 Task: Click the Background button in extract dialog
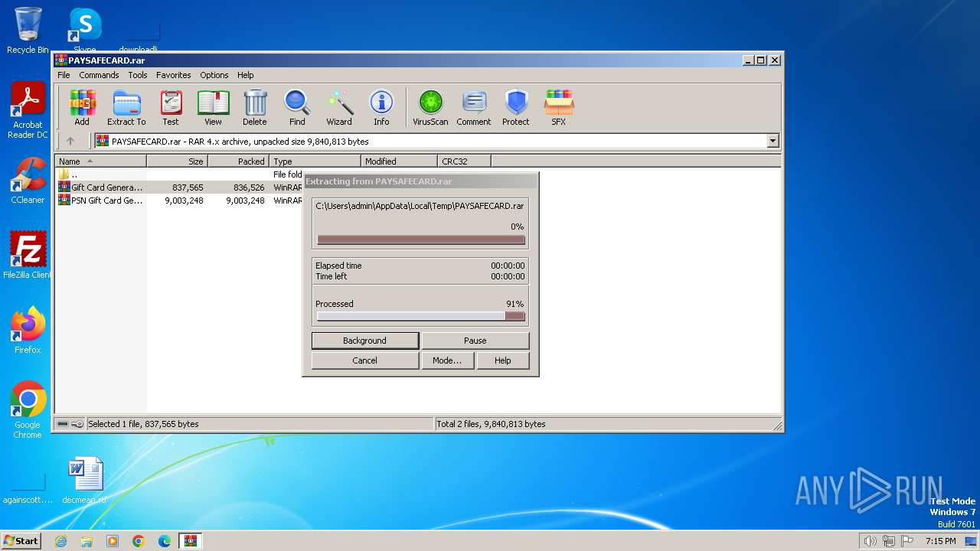pyautogui.click(x=365, y=341)
